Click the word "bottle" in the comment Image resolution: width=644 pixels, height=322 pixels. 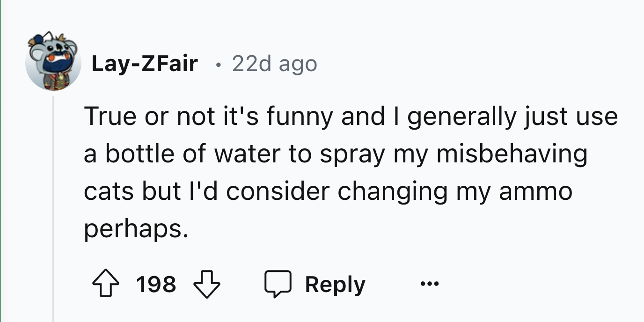point(139,154)
